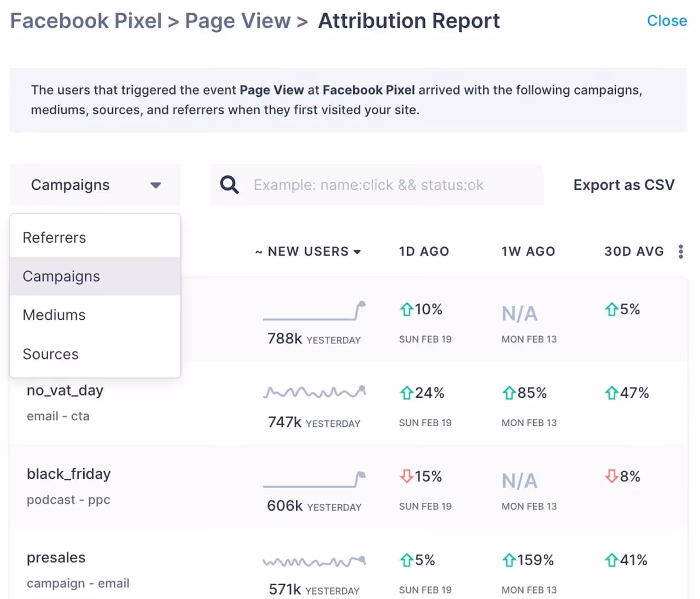Open the Campaigns filter dropdown

click(x=95, y=185)
